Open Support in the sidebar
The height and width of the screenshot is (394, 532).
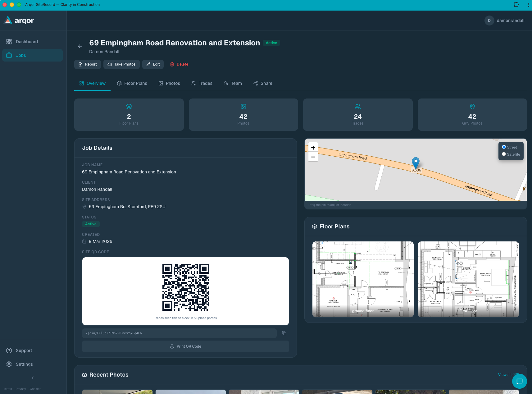pyautogui.click(x=32, y=350)
